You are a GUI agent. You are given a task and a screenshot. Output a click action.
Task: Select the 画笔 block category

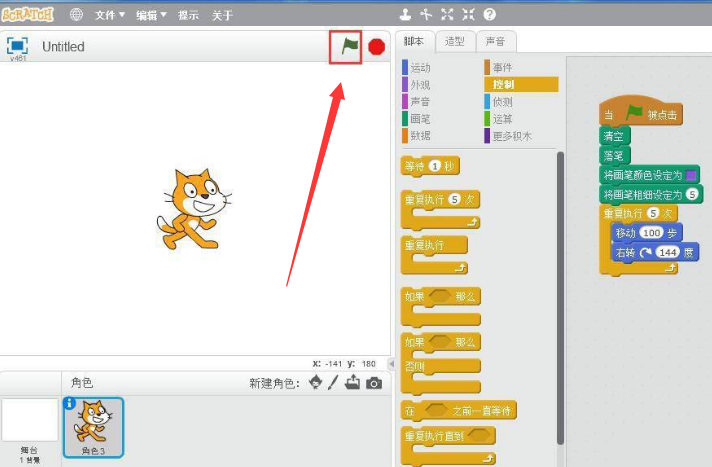[416, 119]
